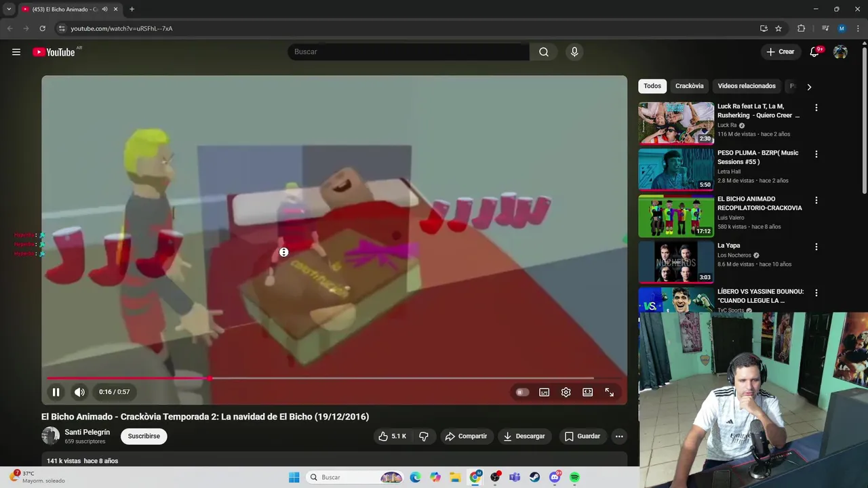Viewport: 868px width, 488px height.
Task: Click the Crear button
Action: 780,52
